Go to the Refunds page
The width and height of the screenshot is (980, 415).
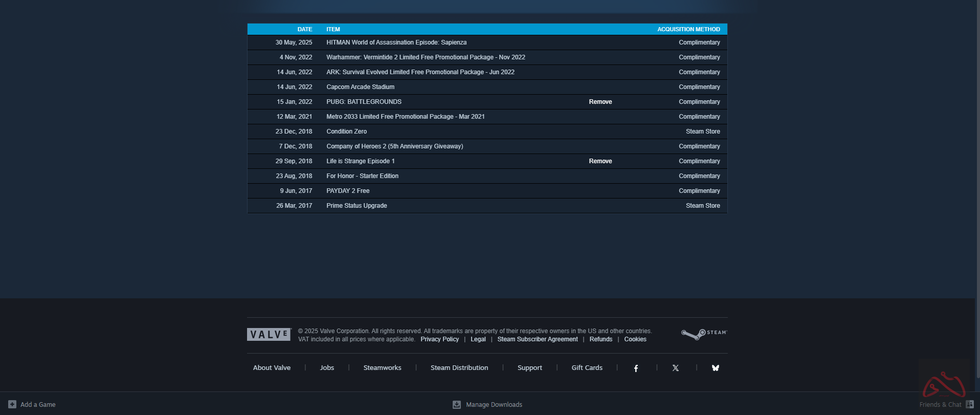[600, 339]
